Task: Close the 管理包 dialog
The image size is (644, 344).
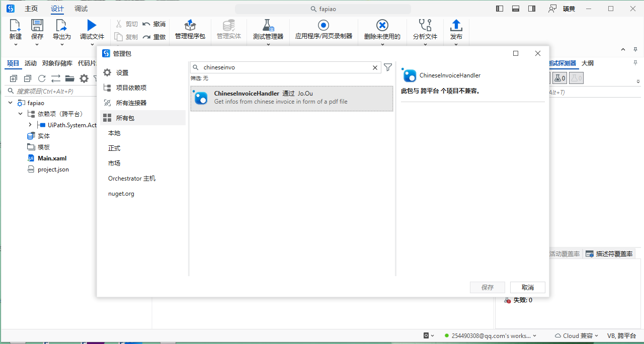Action: coord(538,53)
